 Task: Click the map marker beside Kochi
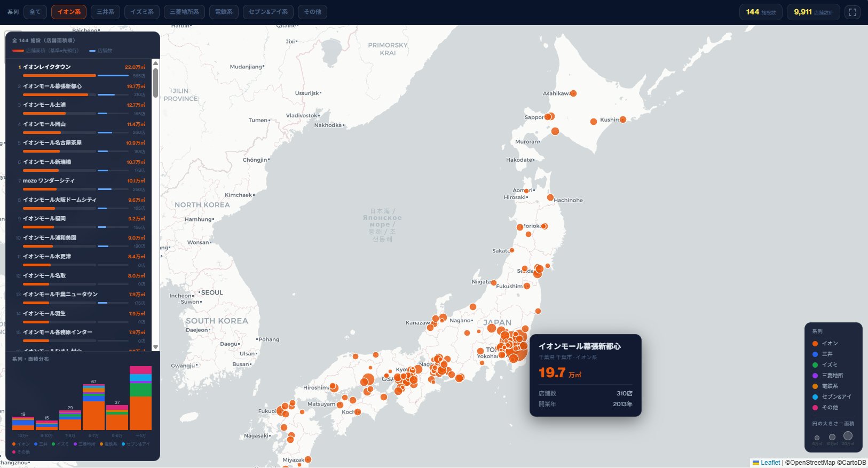358,412
